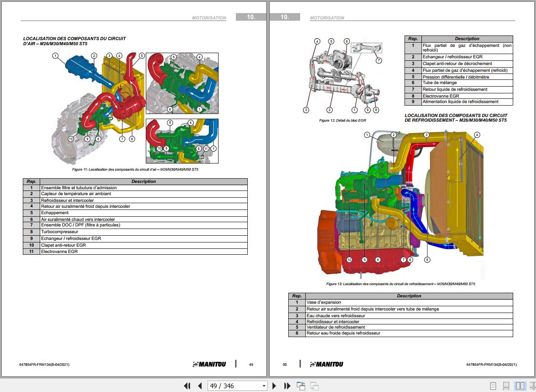
Task: Jump to the last page
Action: [287, 386]
